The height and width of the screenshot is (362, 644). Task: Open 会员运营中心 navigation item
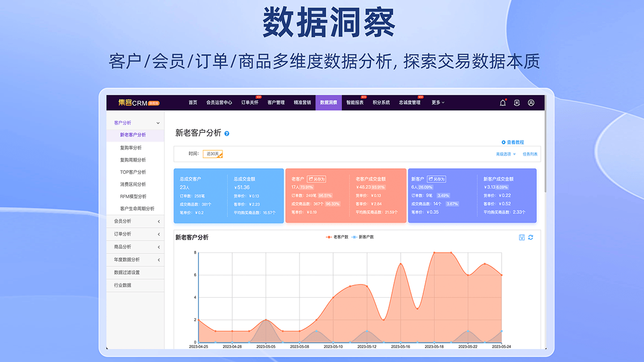219,103
